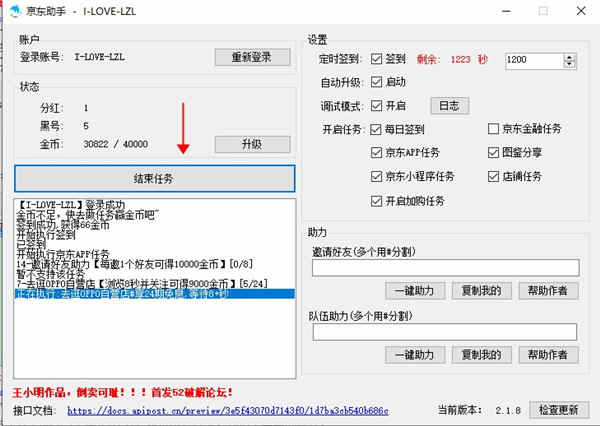Click 帮助作者 under 队伍助力

(x=548, y=355)
